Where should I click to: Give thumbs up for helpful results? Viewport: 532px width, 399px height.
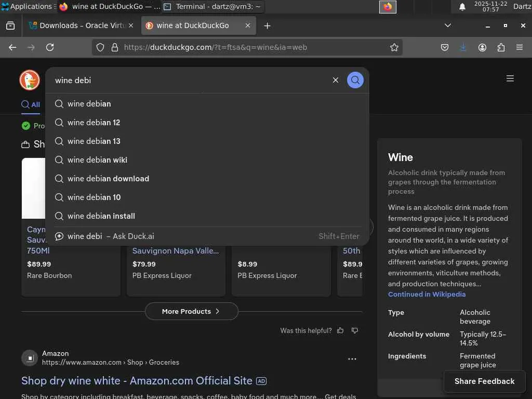(340, 330)
